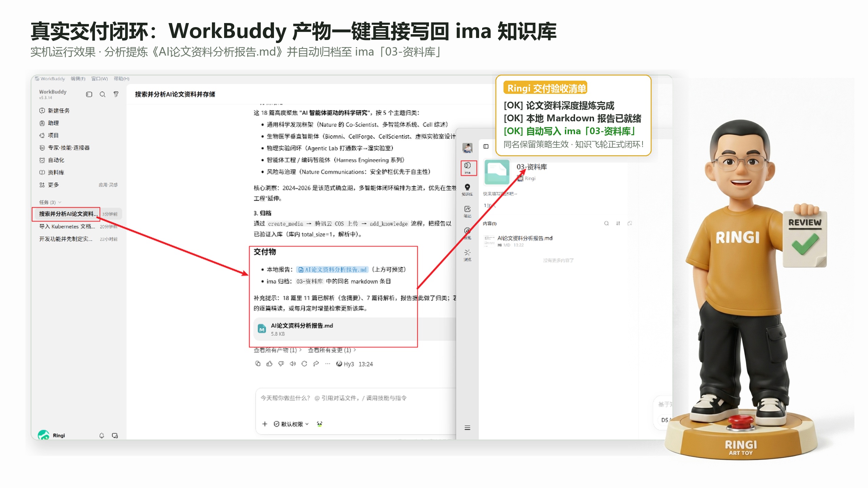Toggle the ima panel layout icon
The image size is (868, 488).
(x=486, y=146)
